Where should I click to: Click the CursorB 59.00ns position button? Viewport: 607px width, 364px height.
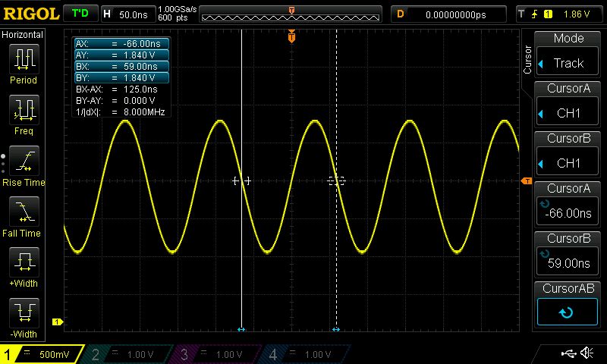click(568, 255)
